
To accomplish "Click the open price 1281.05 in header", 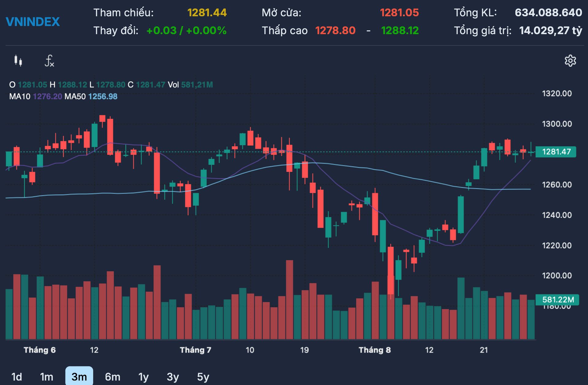I will pos(399,13).
